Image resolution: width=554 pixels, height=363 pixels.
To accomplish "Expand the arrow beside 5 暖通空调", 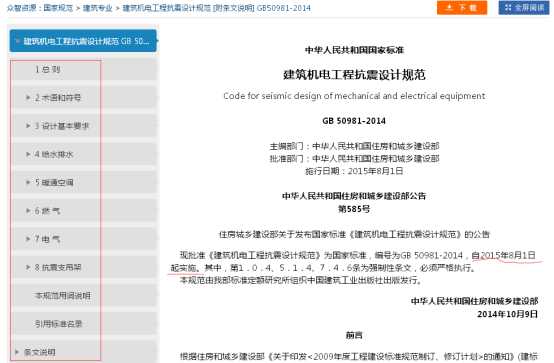I will (28, 182).
